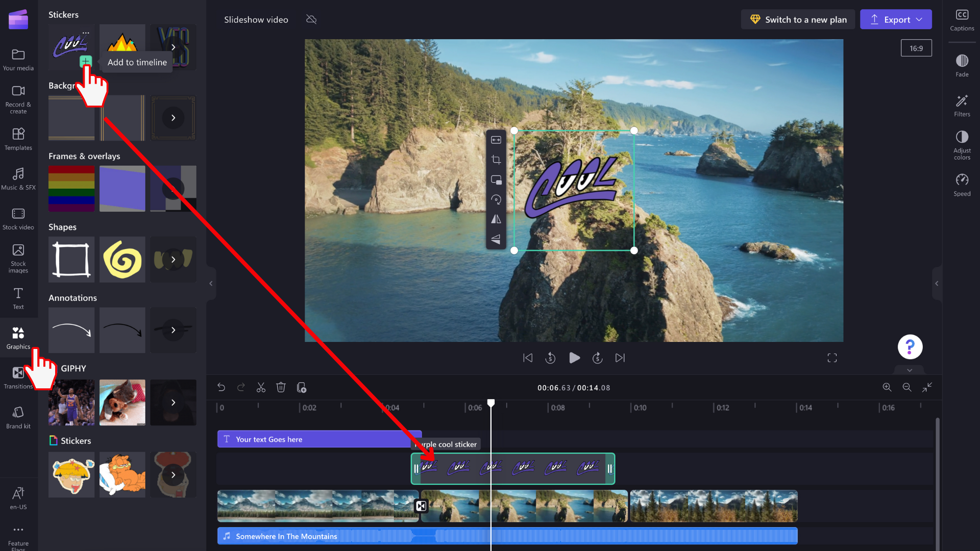The width and height of the screenshot is (980, 551).
Task: Delete selected clip using trash icon
Action: click(281, 388)
